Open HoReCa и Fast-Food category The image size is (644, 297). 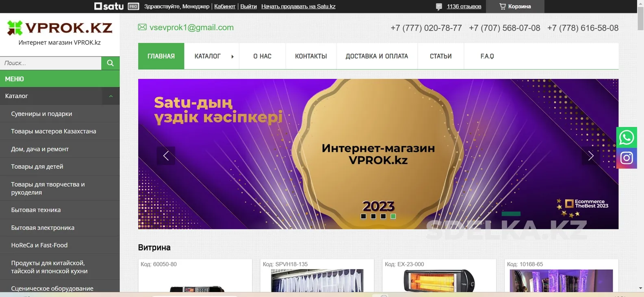click(60, 245)
